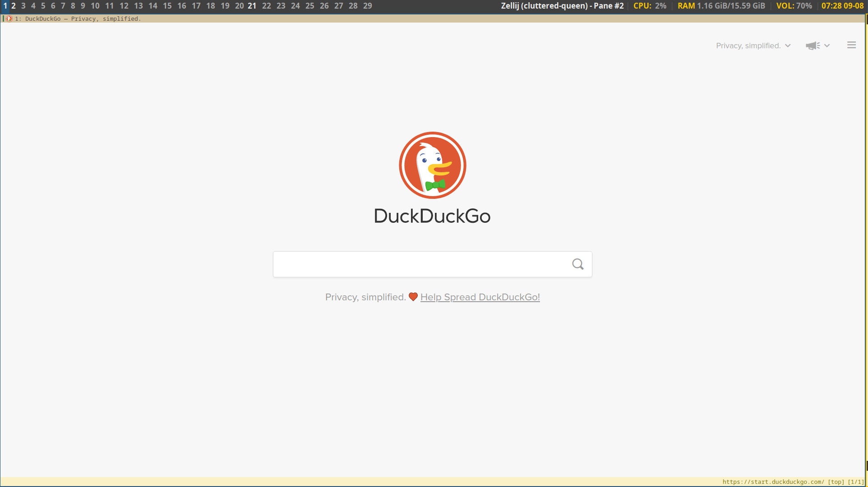This screenshot has width=868, height=487.
Task: Click the red heart icon
Action: point(413,297)
